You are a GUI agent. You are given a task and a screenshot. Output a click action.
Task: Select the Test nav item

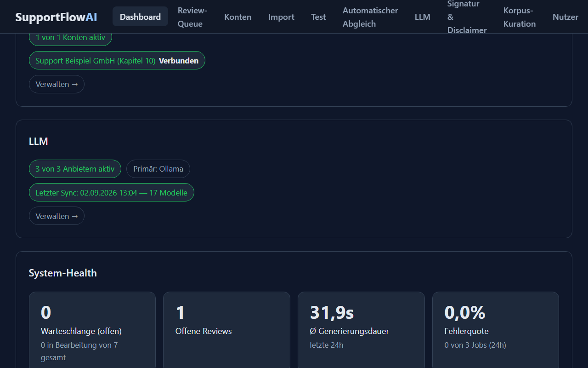pos(318,17)
